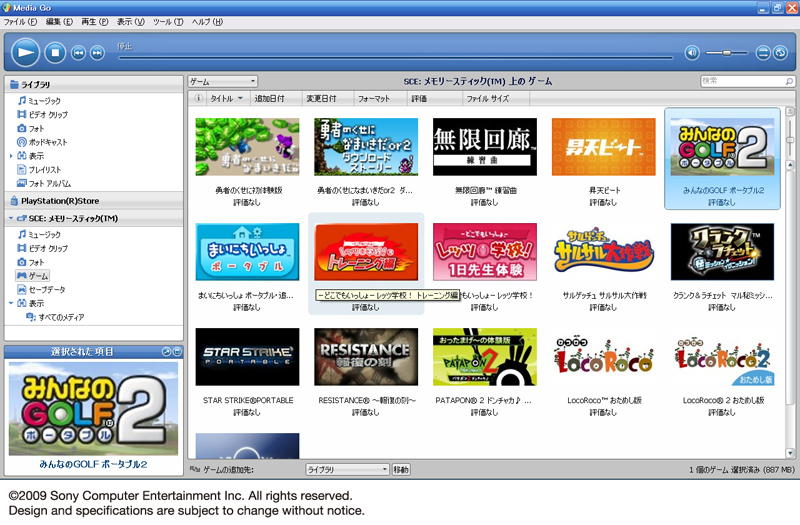Select LocoRoco 2 おためし版 thumbnail
Screen dimensions: 800x525
click(722, 357)
